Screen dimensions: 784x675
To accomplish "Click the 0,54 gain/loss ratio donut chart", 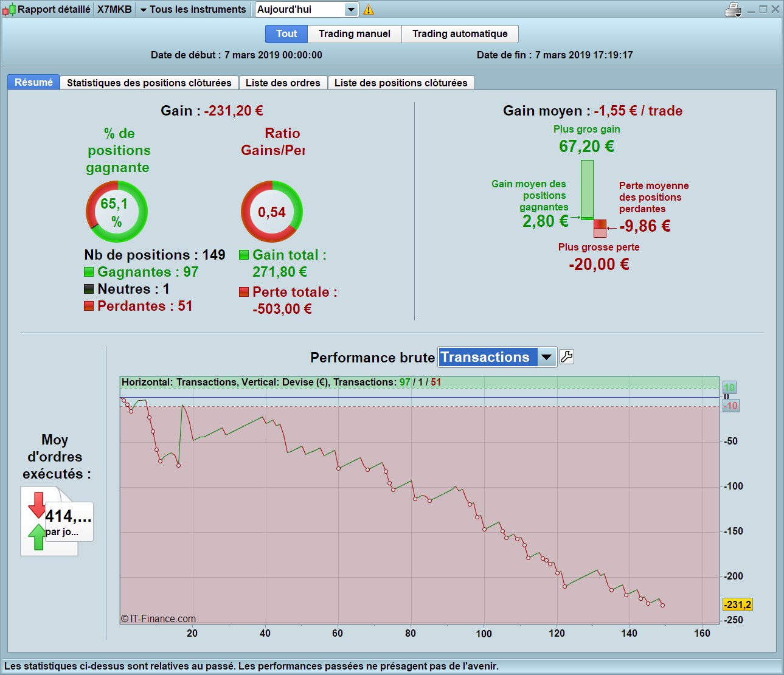I will 272,212.
